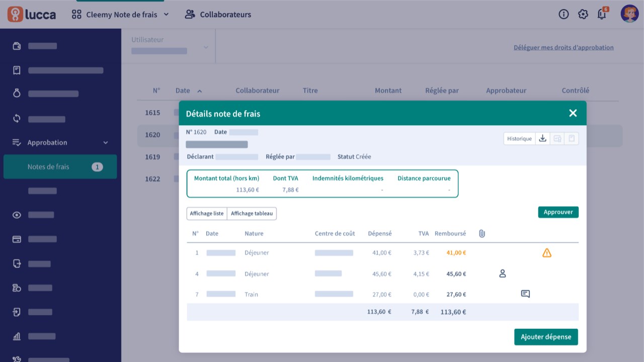Open the Utilisateur dropdown filter

click(170, 46)
